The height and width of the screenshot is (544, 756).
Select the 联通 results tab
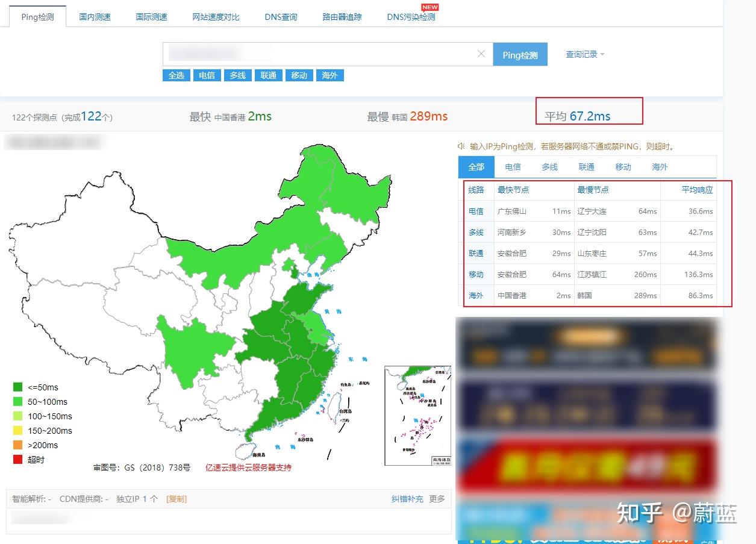(x=586, y=167)
